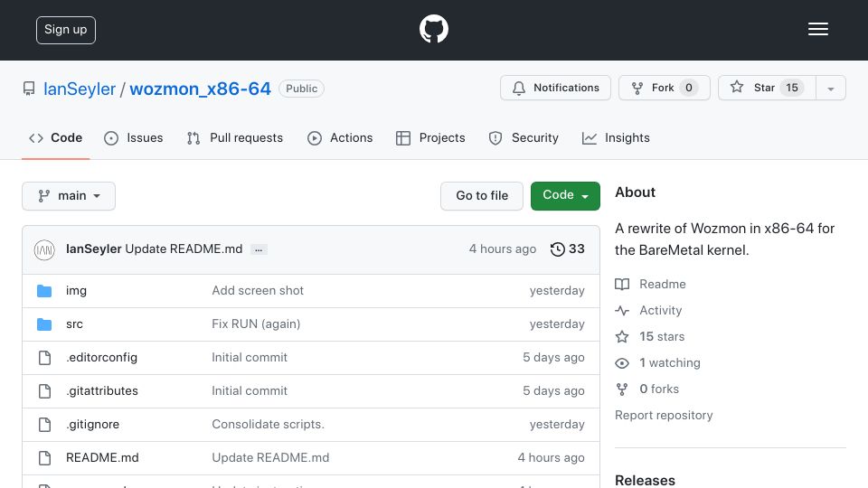Switch to the Issues tab

click(134, 137)
